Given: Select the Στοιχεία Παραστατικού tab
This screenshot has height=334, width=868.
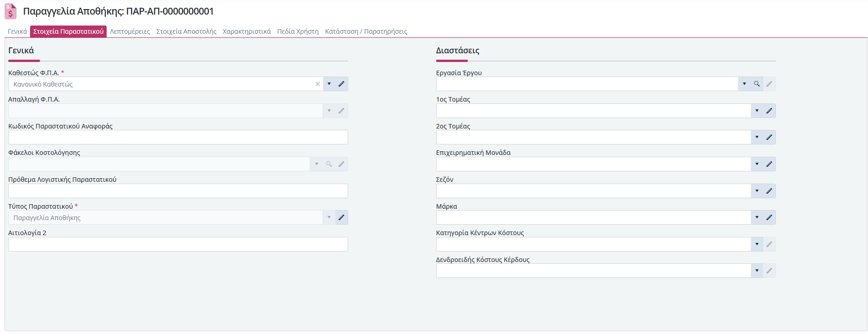Looking at the screenshot, I should tap(68, 31).
